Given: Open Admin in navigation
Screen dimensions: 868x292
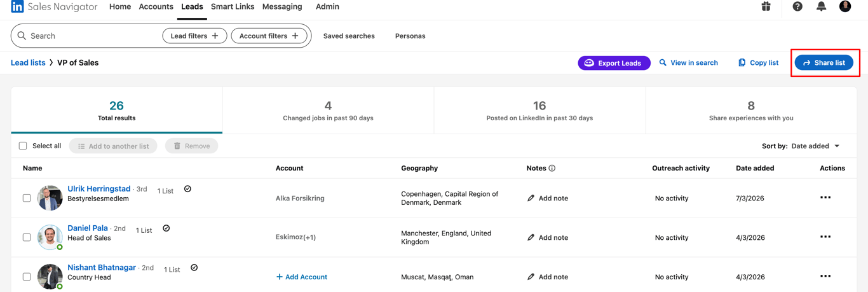Looking at the screenshot, I should [x=327, y=6].
